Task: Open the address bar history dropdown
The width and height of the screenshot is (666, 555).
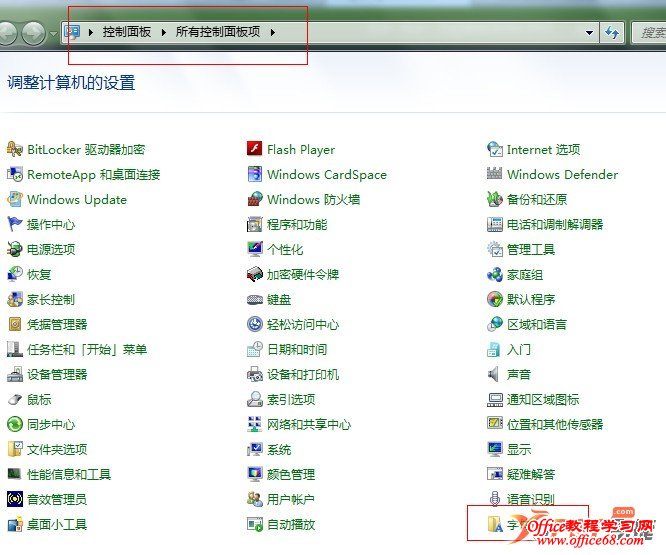Action: 589,32
